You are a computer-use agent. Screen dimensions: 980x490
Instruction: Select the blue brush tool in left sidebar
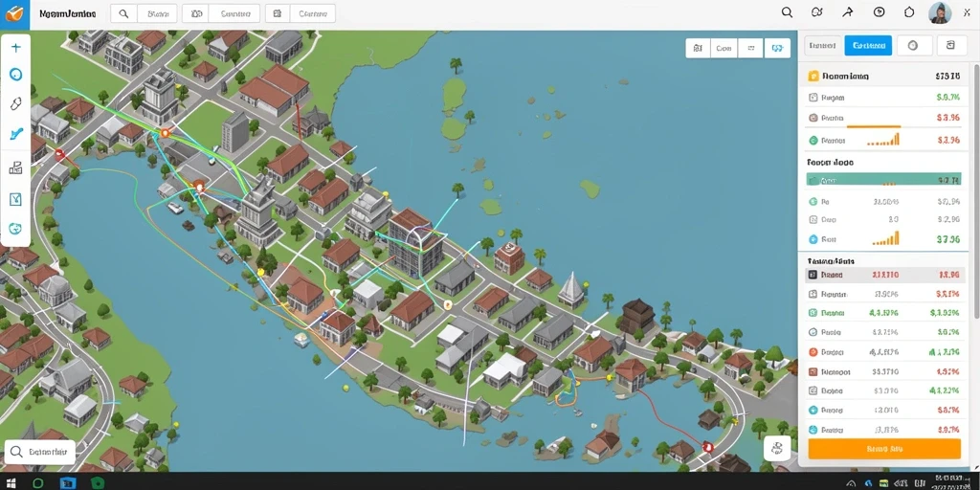[16, 133]
